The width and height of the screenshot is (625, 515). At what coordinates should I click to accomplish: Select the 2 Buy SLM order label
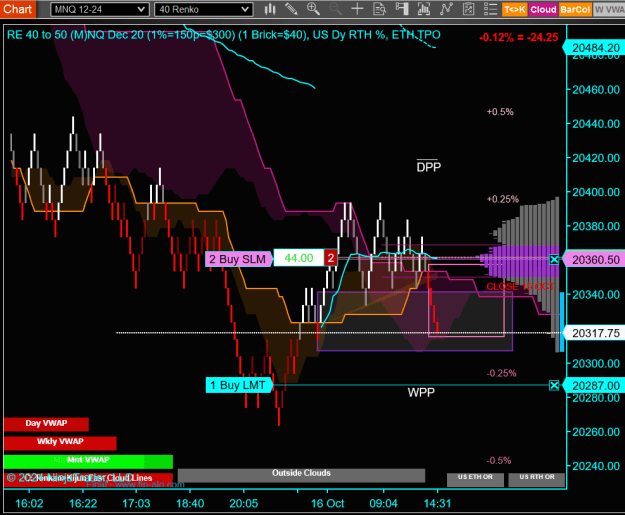click(x=239, y=259)
